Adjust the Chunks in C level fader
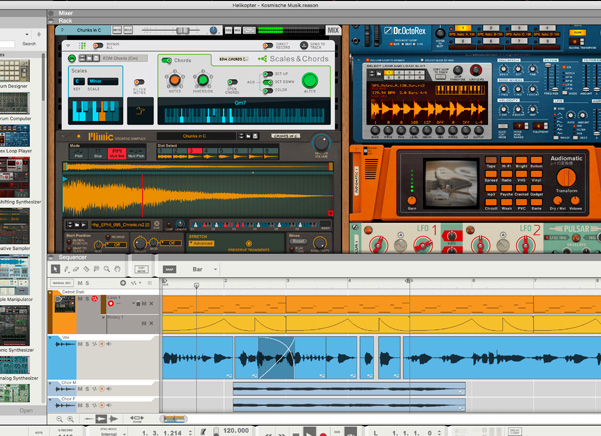 click(183, 30)
